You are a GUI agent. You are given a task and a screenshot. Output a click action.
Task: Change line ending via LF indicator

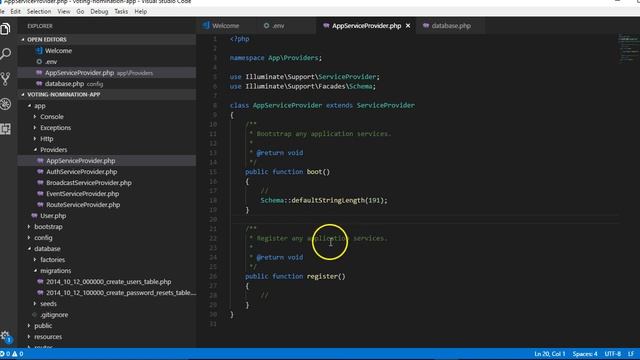pos(631,354)
